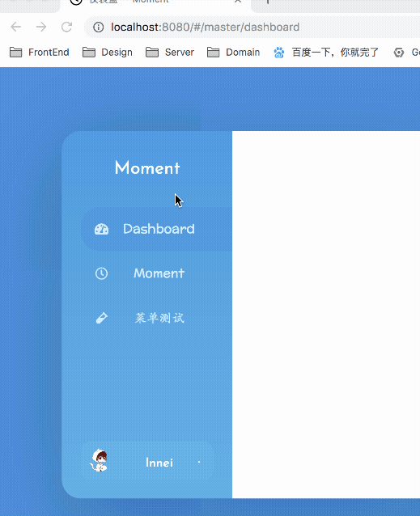This screenshot has height=516, width=420.
Task: Click the Dashboard gauge icon in sidebar
Action: pos(101,229)
